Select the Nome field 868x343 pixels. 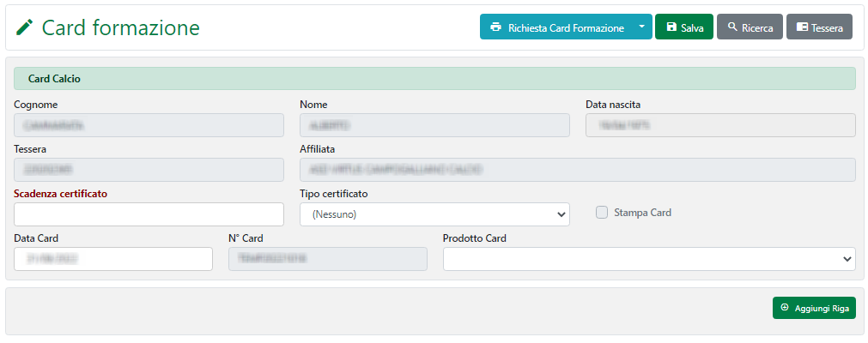tap(434, 125)
